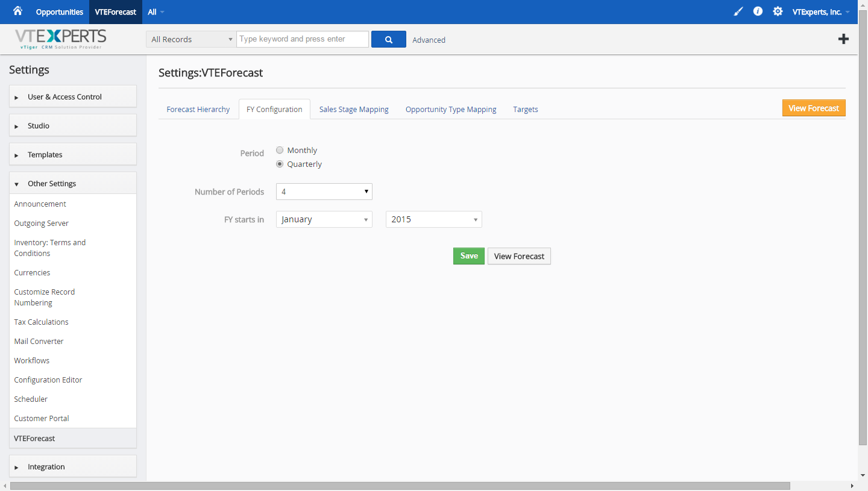
Task: Open the FY start month dropdown
Action: click(x=324, y=219)
